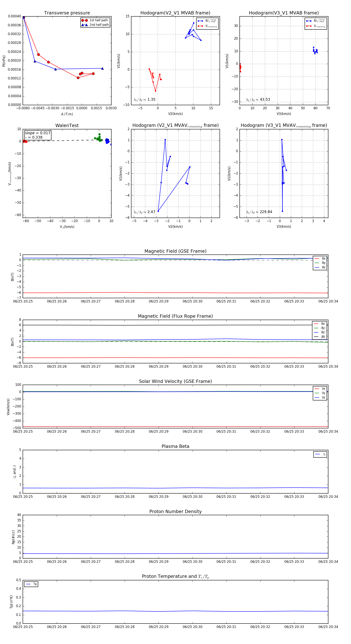Click the "Hodogram(V2_V1 MVAB frame)" title
The image size is (351, 644).
[175, 13]
